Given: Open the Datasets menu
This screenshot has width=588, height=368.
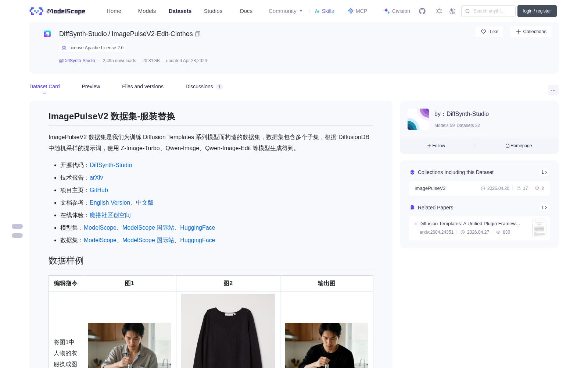Looking at the screenshot, I should (180, 11).
